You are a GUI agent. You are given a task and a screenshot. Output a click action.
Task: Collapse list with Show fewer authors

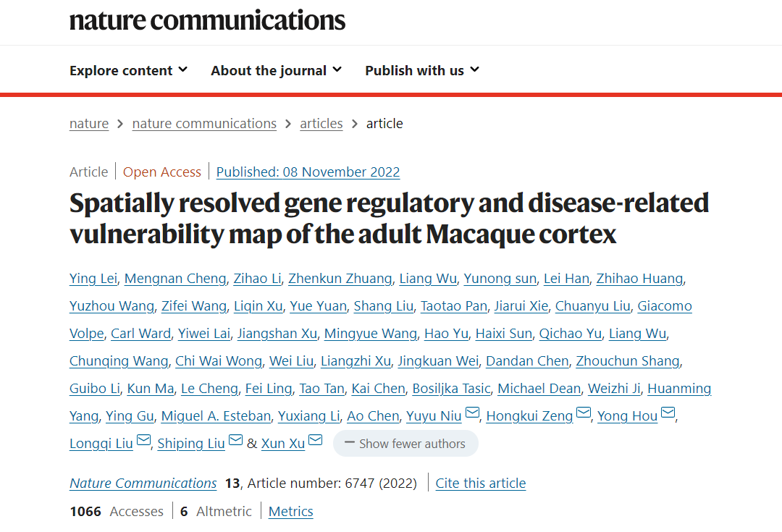pyautogui.click(x=405, y=444)
